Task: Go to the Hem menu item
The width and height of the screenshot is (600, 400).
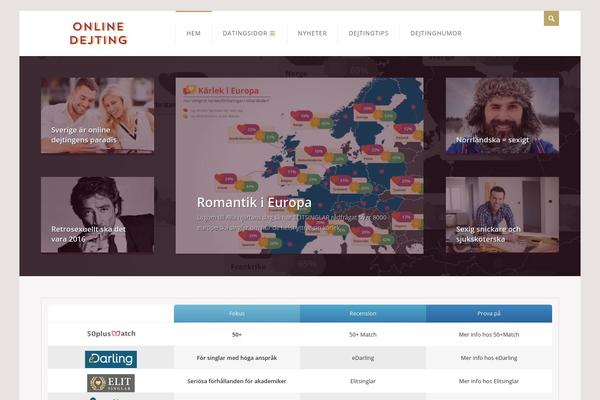Action: pos(194,33)
